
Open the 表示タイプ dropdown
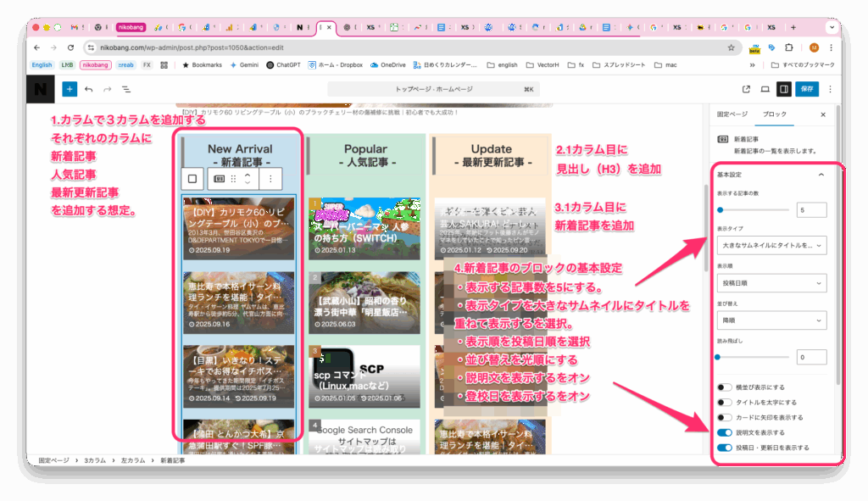[x=771, y=245]
